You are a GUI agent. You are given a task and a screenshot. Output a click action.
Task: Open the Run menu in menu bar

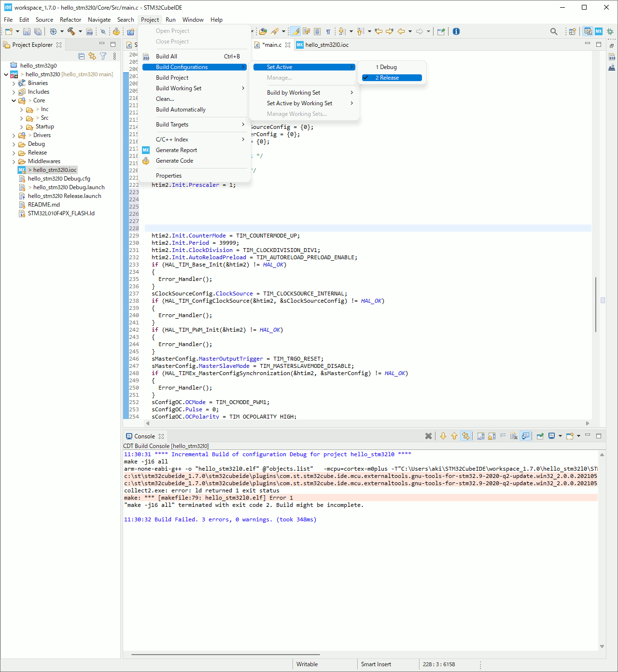(170, 20)
